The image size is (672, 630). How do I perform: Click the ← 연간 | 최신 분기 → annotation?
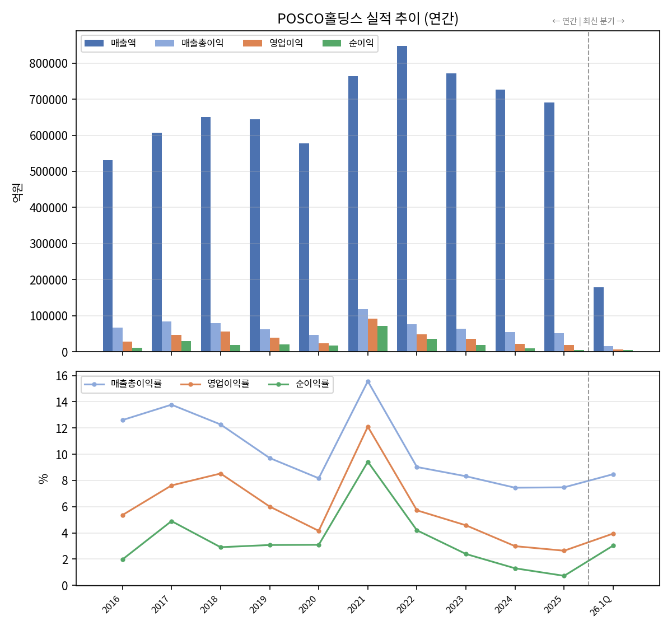[589, 21]
